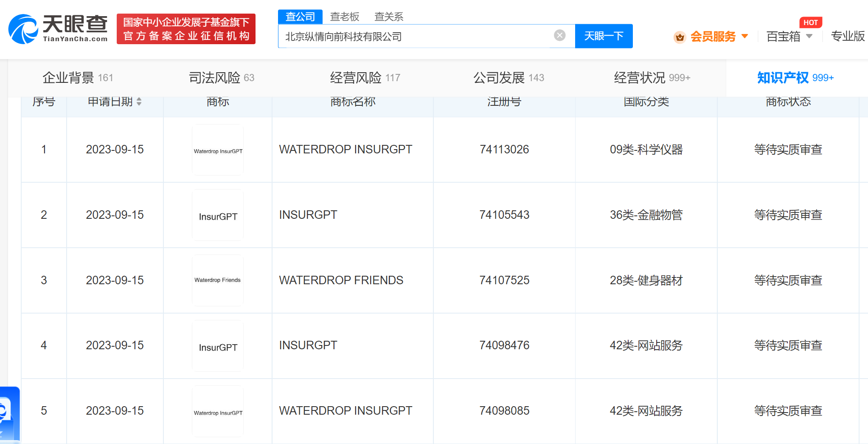
Task: Click the Waterdrop Friends trademark image
Action: coord(218,280)
